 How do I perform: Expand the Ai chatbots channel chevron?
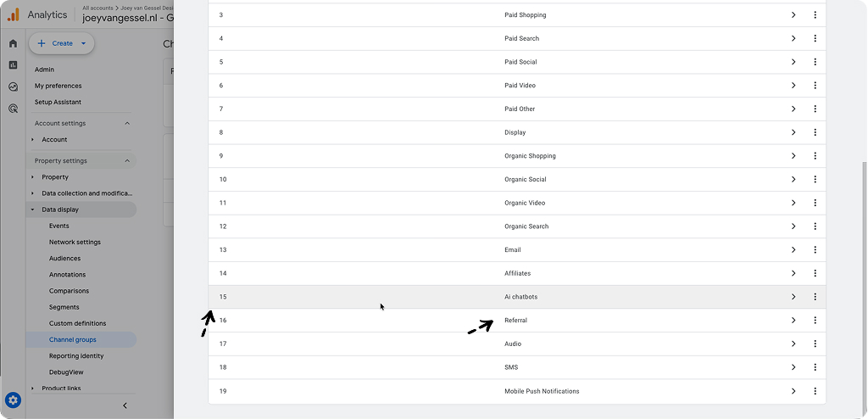[793, 297]
